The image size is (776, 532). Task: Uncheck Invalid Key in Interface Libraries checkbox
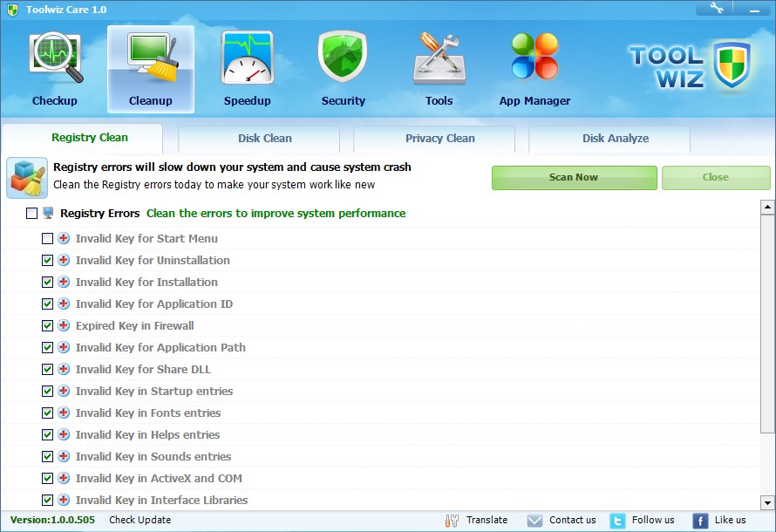click(x=47, y=500)
